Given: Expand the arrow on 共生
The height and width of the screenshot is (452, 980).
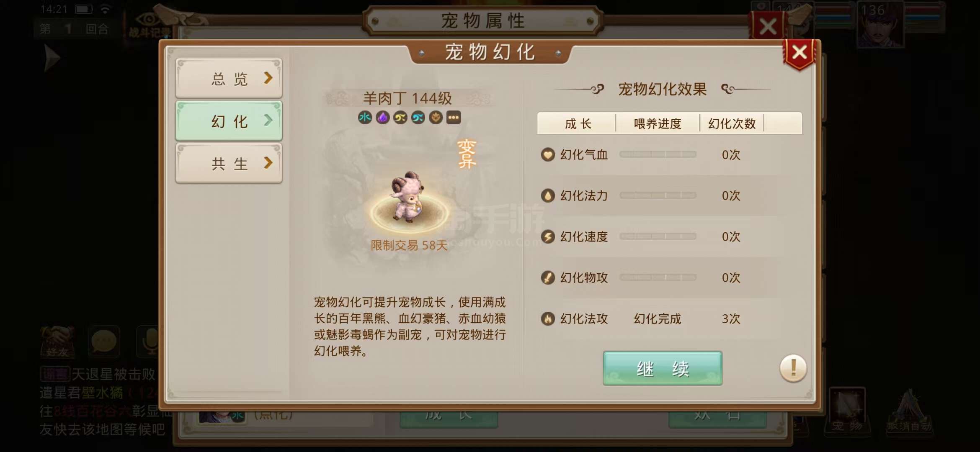Looking at the screenshot, I should pos(268,163).
